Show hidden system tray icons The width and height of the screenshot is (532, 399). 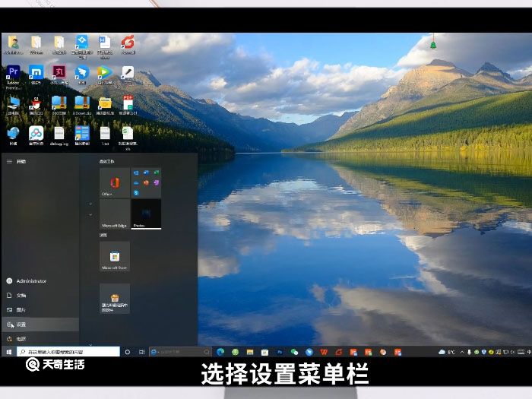click(462, 352)
